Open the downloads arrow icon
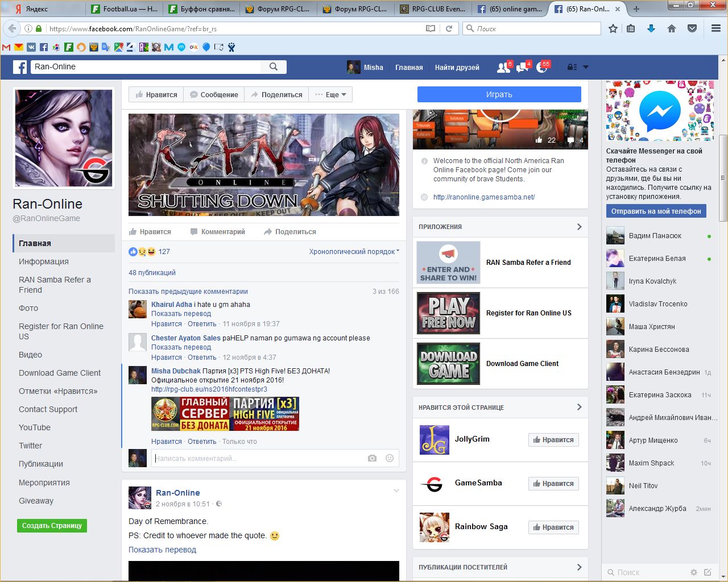728x582 pixels. [651, 28]
